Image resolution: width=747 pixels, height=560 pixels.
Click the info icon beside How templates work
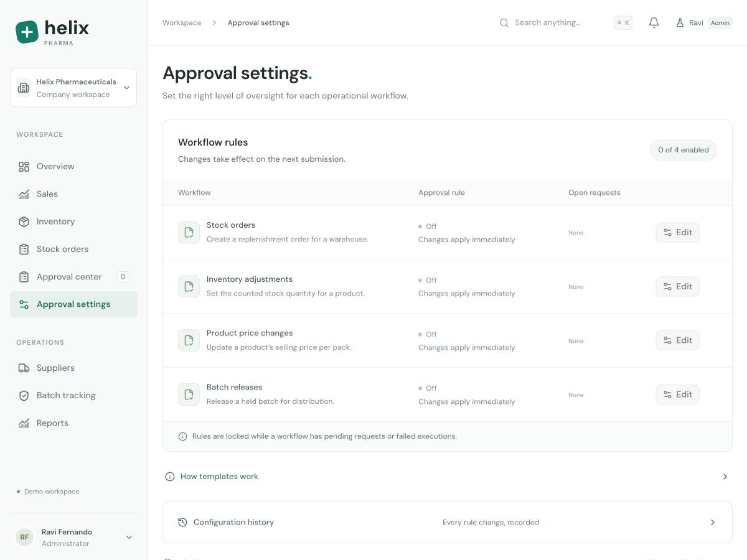click(170, 477)
